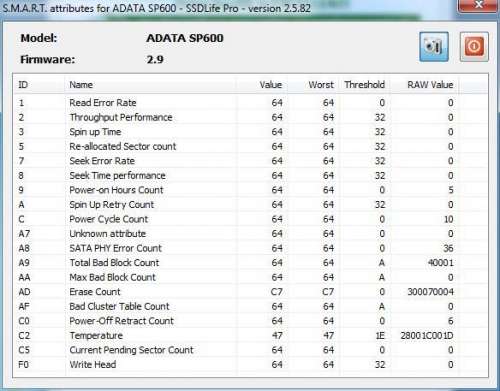Screen dimensions: 500x391
Task: Click RAW value 10 of Power Cycle Count
Action: [x=448, y=219]
